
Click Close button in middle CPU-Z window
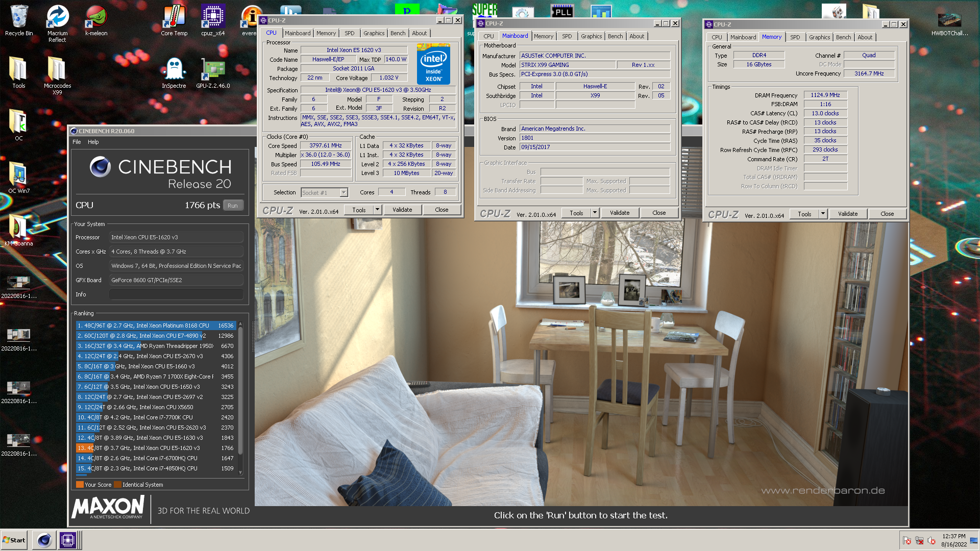(x=659, y=213)
